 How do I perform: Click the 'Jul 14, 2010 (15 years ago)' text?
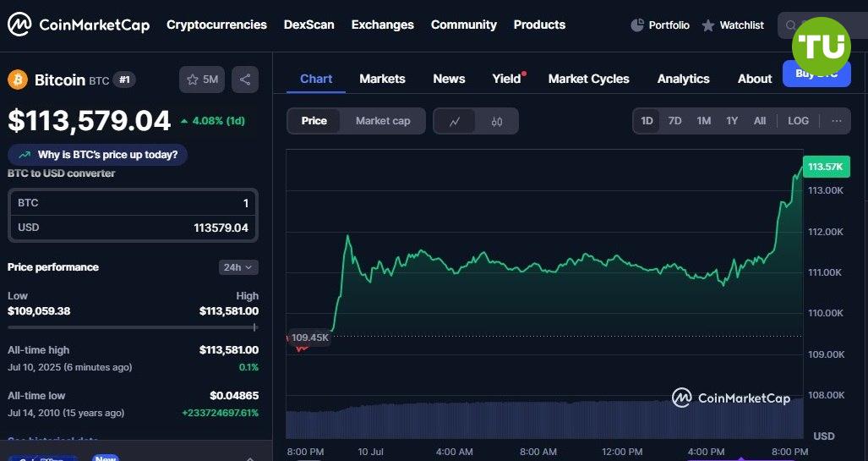click(66, 413)
